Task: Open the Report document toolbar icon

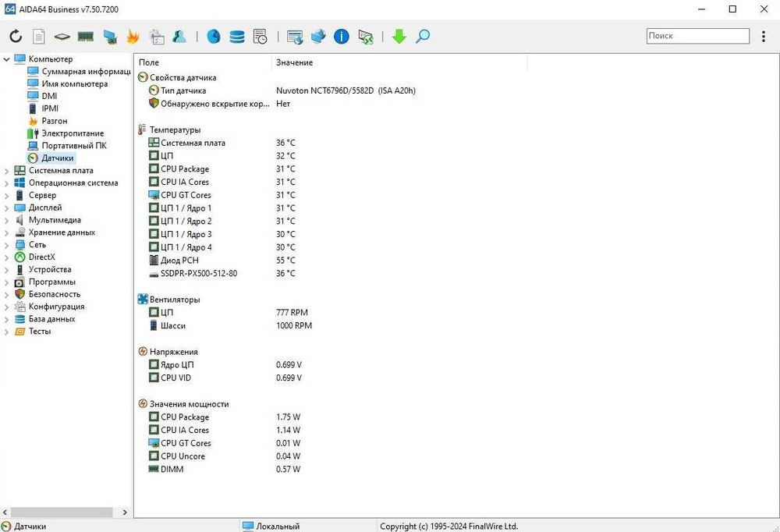Action: tap(39, 37)
